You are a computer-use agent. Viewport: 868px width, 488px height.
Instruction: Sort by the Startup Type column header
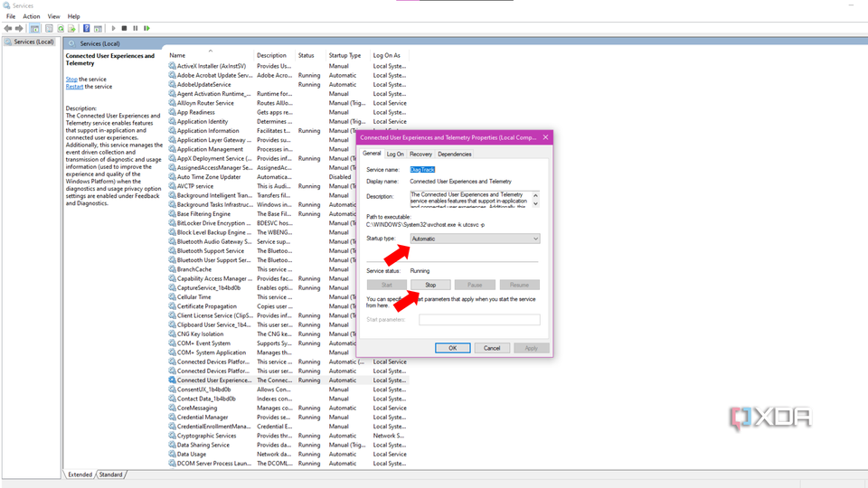coord(348,55)
